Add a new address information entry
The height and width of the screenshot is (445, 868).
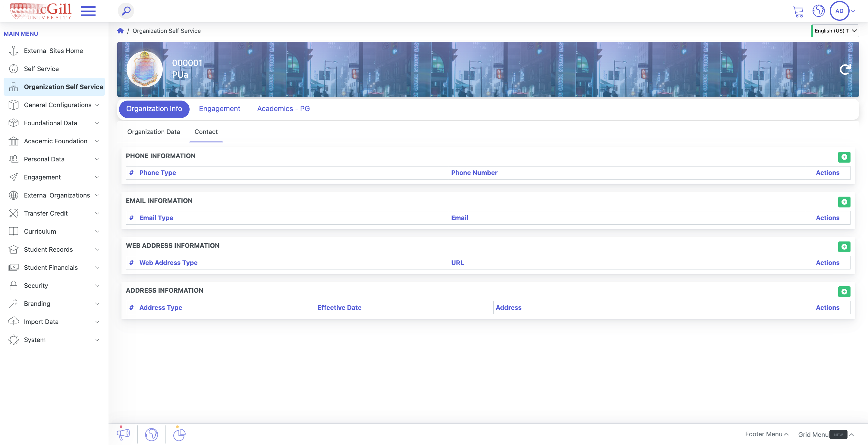844,291
